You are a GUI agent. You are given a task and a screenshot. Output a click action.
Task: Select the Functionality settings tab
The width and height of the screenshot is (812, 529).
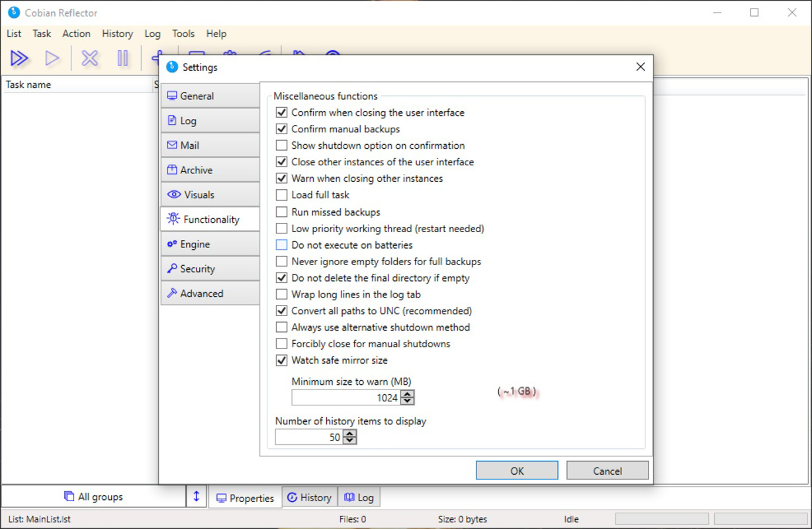tap(210, 220)
